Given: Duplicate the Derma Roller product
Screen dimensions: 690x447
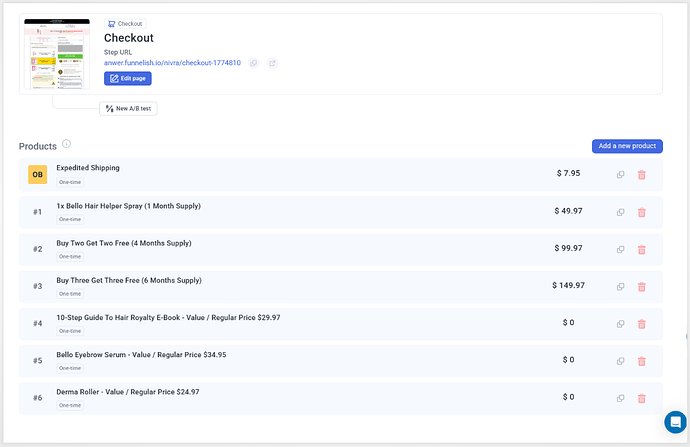Looking at the screenshot, I should pyautogui.click(x=621, y=397).
